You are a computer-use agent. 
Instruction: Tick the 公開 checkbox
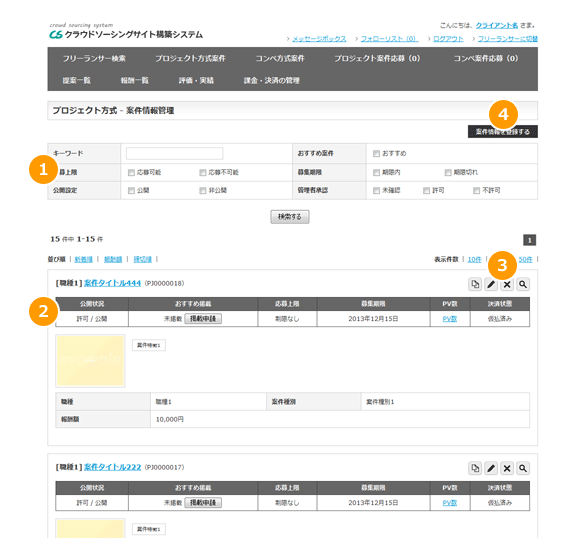pyautogui.click(x=131, y=191)
